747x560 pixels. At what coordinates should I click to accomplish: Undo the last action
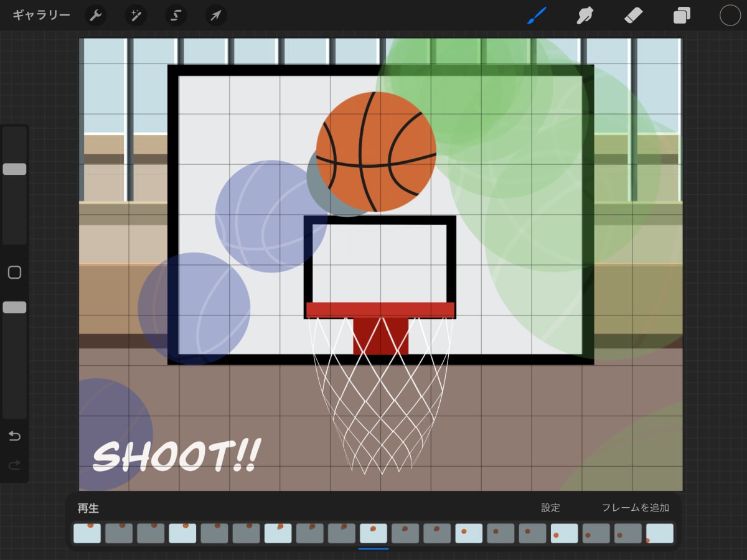tap(14, 436)
